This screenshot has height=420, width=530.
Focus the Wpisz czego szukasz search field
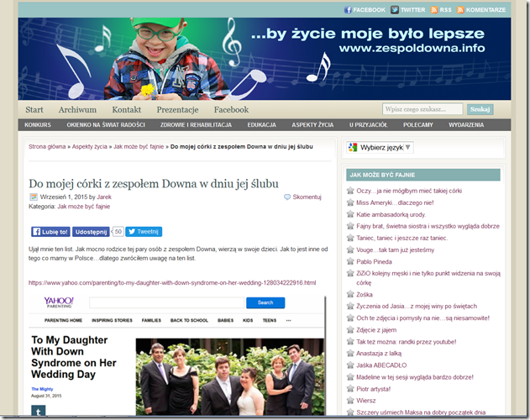[x=422, y=109]
